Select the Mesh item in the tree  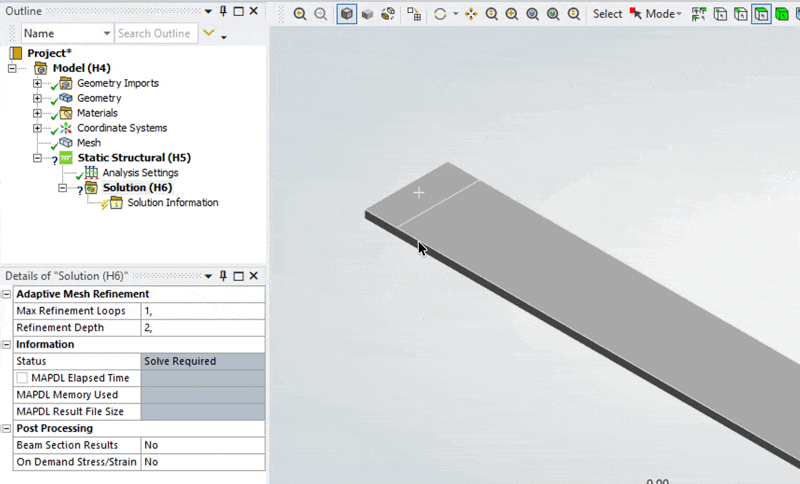[88, 143]
